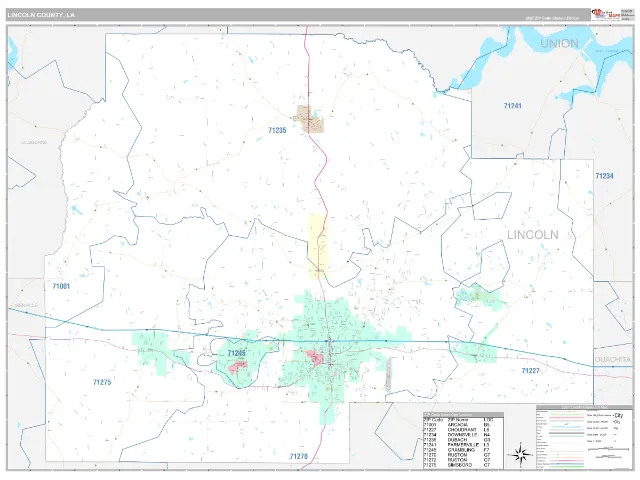Click the large "City" sample in legend
The image size is (640, 480).
point(618,416)
